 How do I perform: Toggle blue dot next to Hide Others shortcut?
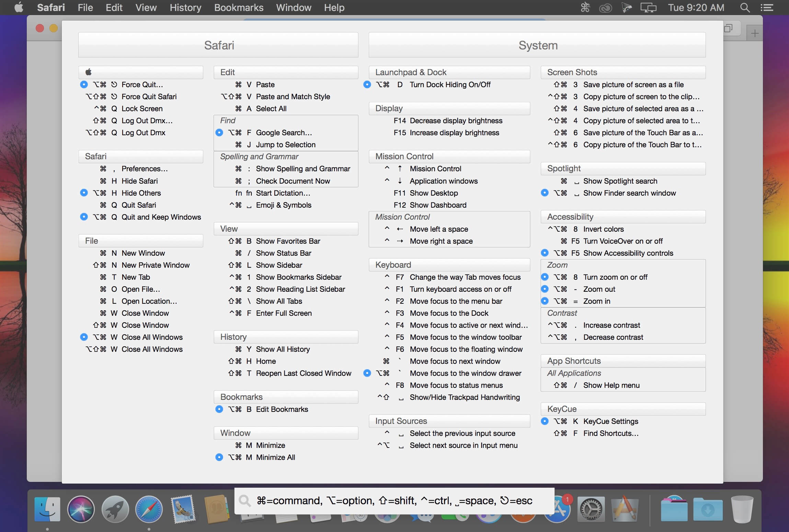click(x=85, y=192)
